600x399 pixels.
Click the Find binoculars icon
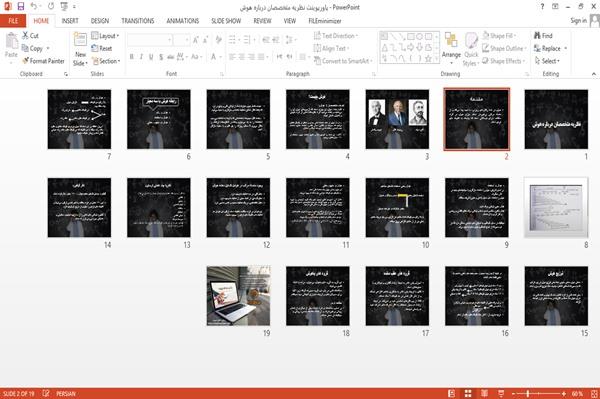click(537, 36)
